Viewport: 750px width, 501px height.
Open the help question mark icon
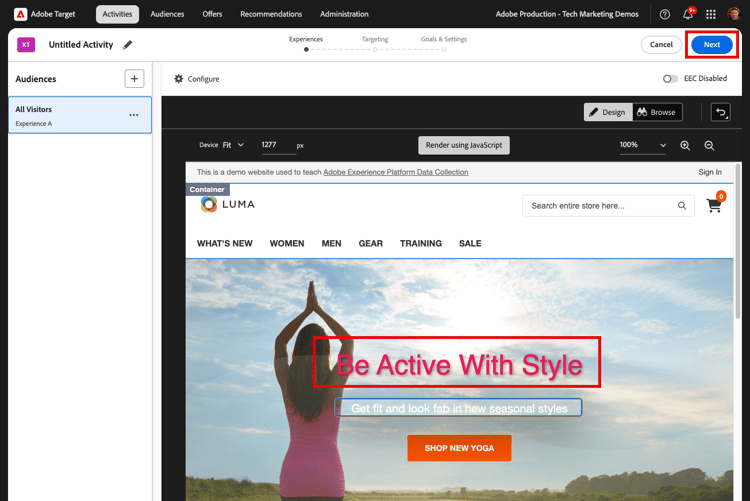pyautogui.click(x=664, y=14)
